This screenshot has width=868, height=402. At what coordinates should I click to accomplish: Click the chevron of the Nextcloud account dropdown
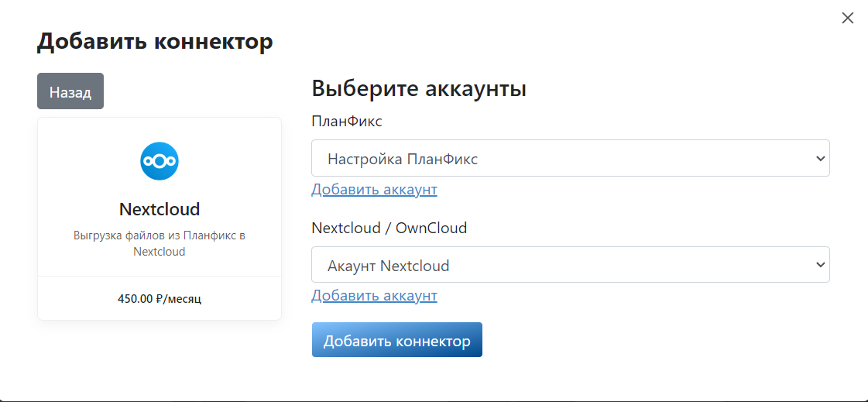821,265
